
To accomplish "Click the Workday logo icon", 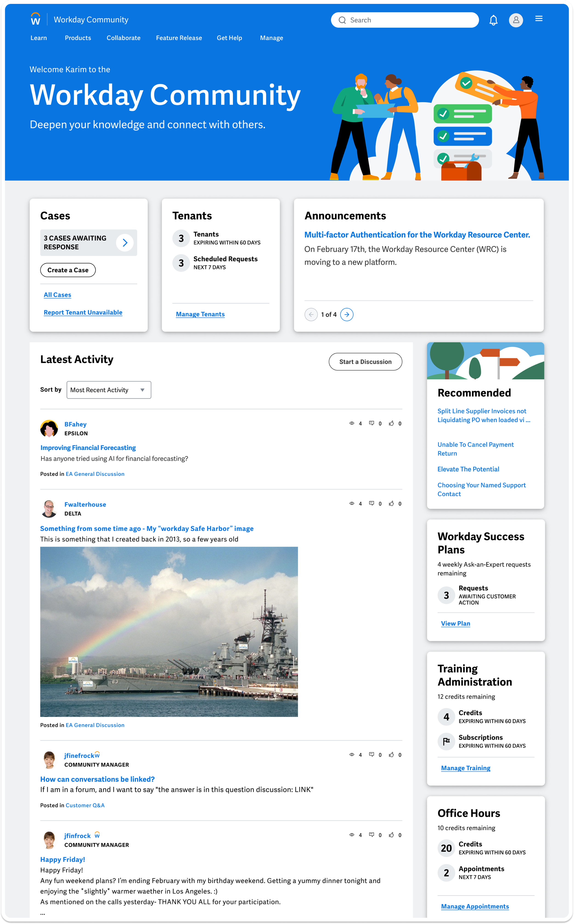I will [x=36, y=19].
